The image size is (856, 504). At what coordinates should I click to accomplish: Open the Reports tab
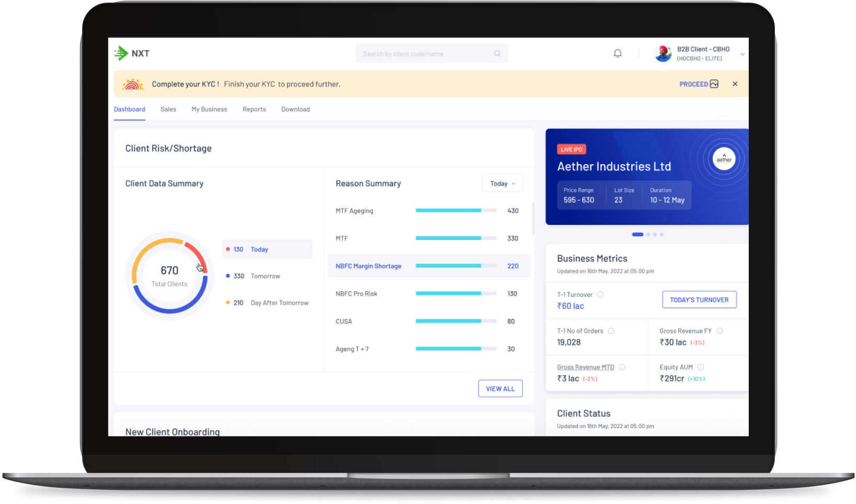coord(254,109)
